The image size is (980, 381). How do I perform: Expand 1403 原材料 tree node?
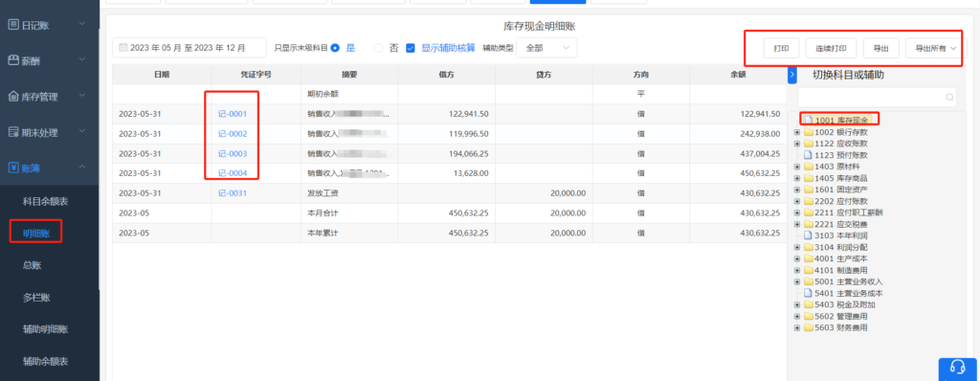(797, 167)
